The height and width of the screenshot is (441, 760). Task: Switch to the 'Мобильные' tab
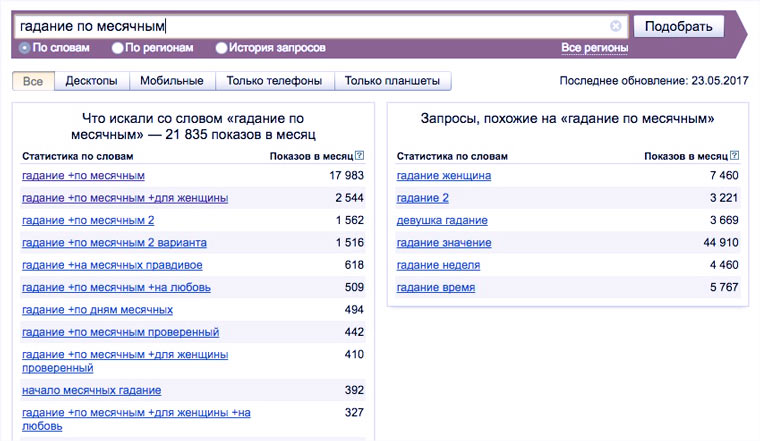click(172, 81)
